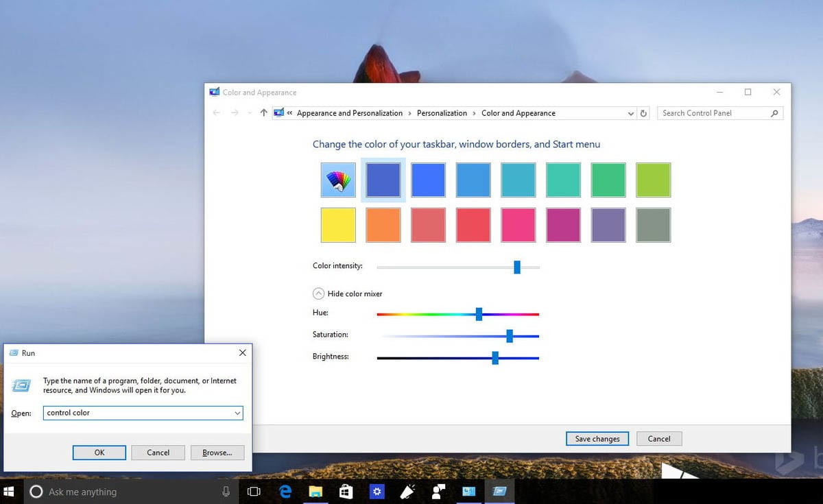Screen dimensions: 823x504
Task: Open Microsoft Edge from the taskbar
Action: coord(285,492)
